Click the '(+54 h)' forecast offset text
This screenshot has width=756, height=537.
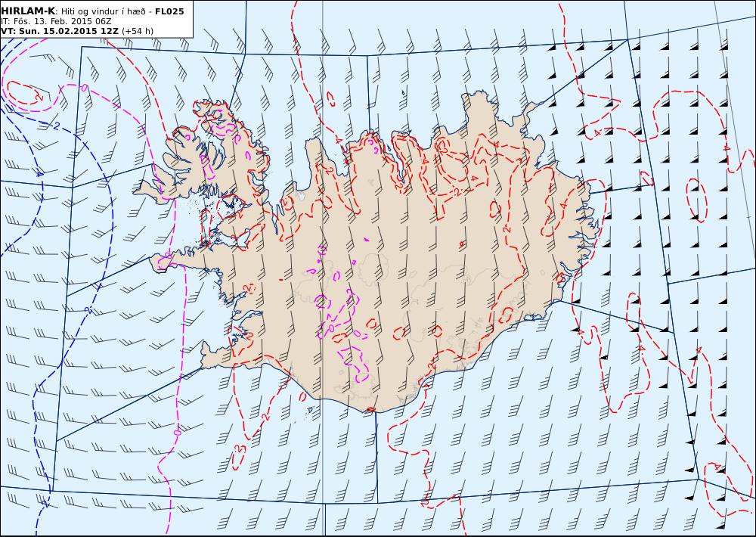138,31
